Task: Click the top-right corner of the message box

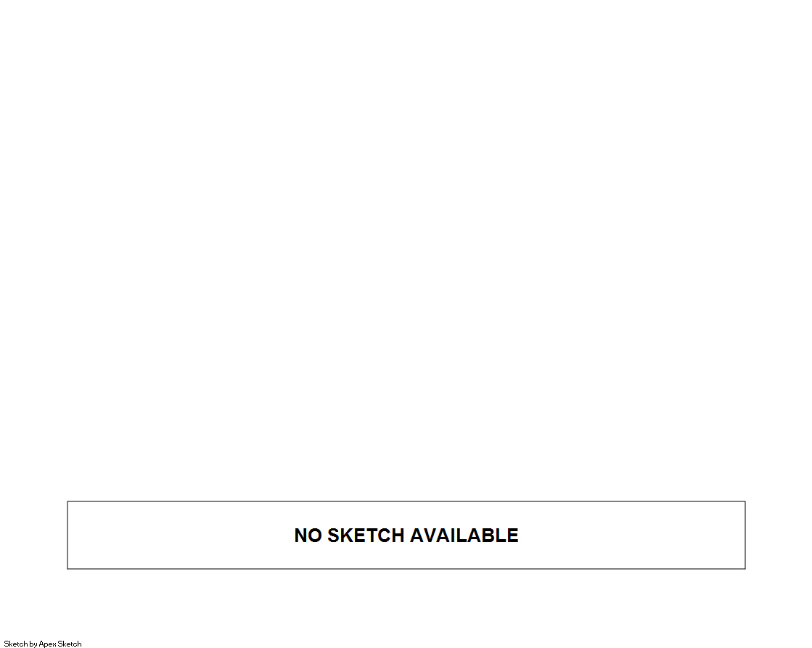Action: 745,501
